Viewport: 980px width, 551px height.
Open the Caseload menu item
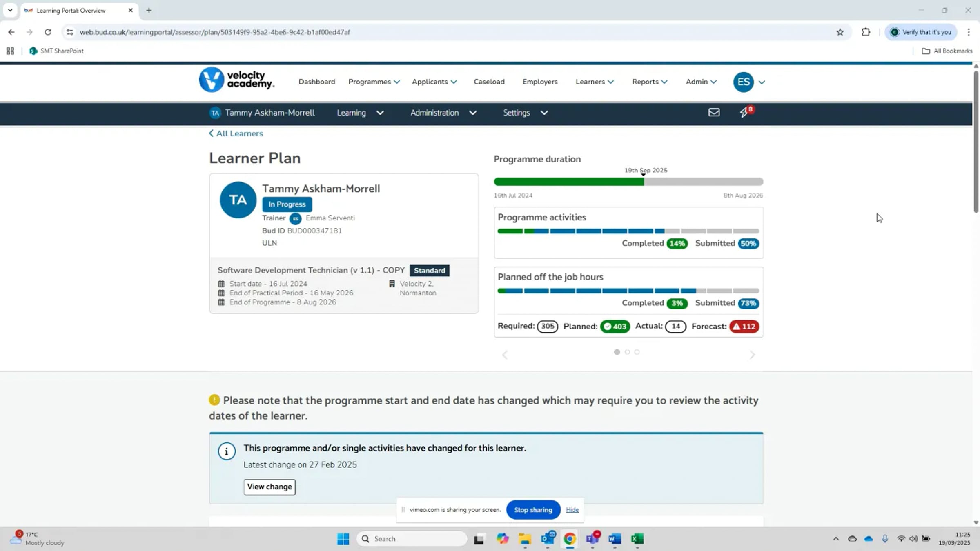[489, 82]
